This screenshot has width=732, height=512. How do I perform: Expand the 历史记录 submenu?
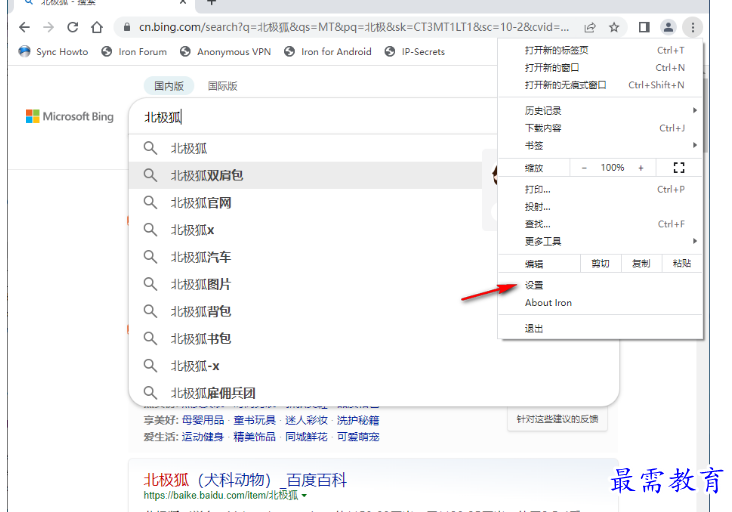(600, 111)
